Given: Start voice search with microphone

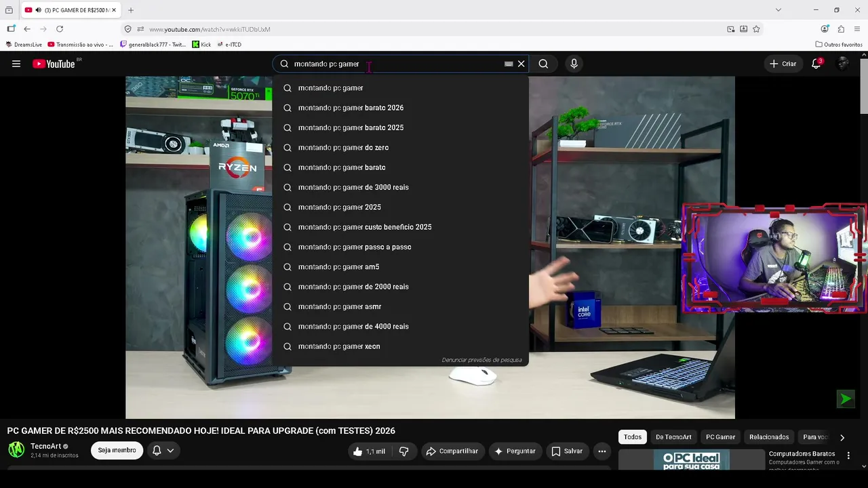Looking at the screenshot, I should 574,64.
